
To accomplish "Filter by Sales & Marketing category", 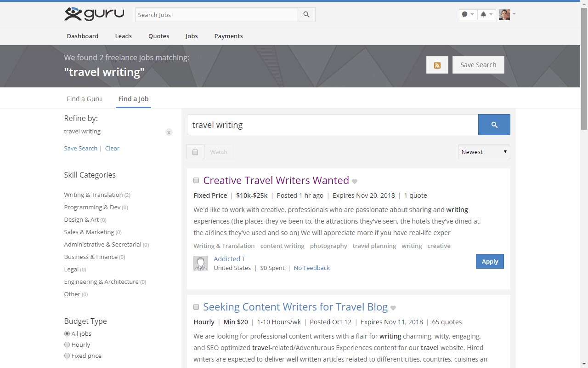I will [x=89, y=232].
